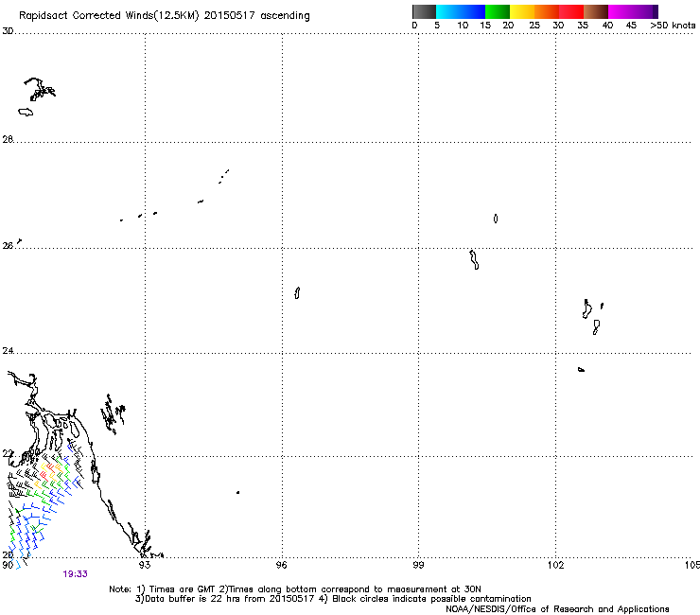This screenshot has width=700, height=615.
Task: Click the yellow 20-25 knots color swatch
Action: point(522,11)
